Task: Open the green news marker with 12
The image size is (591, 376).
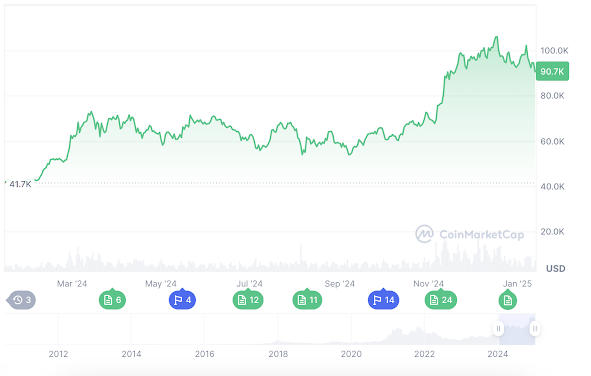Action: tap(248, 300)
